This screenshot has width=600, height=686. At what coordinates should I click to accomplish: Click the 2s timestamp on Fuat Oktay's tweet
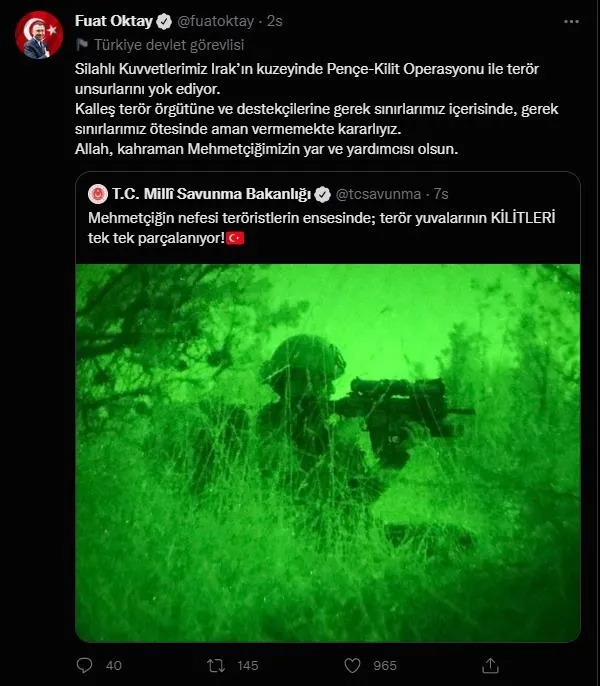coord(275,21)
